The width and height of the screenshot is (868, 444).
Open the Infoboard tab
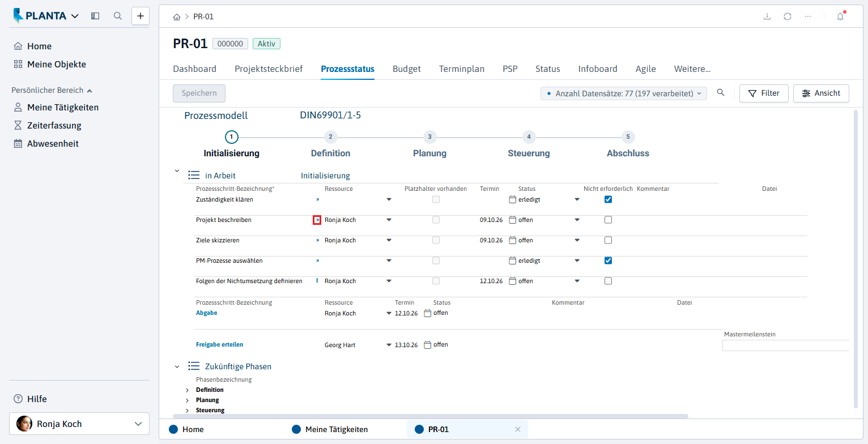[x=598, y=69]
